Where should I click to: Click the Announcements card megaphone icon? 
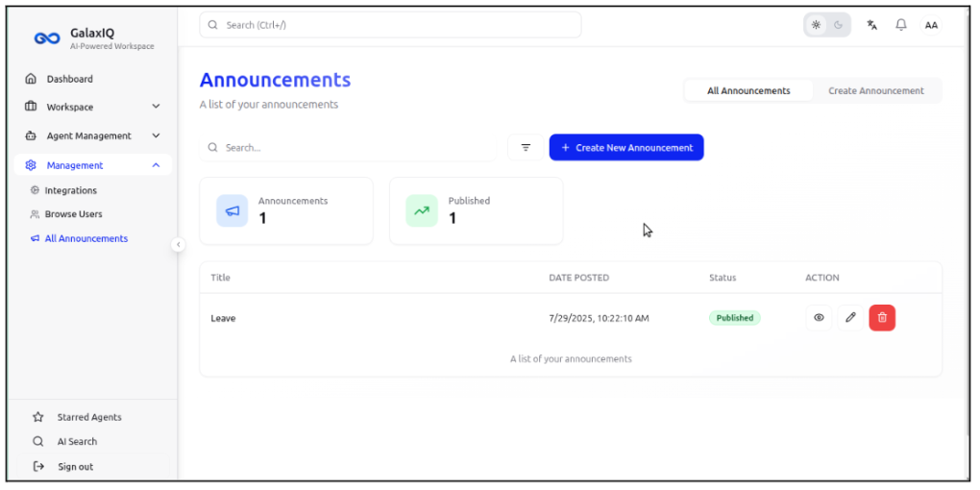click(233, 210)
